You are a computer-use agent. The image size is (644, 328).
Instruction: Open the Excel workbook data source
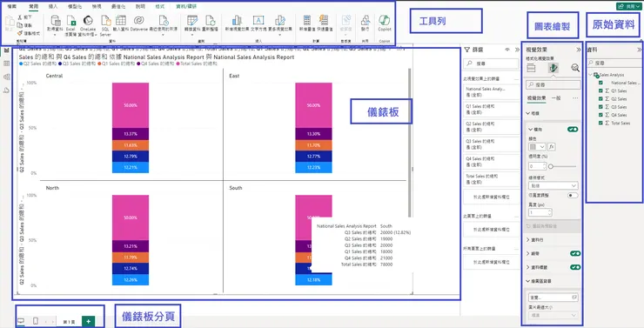70,24
